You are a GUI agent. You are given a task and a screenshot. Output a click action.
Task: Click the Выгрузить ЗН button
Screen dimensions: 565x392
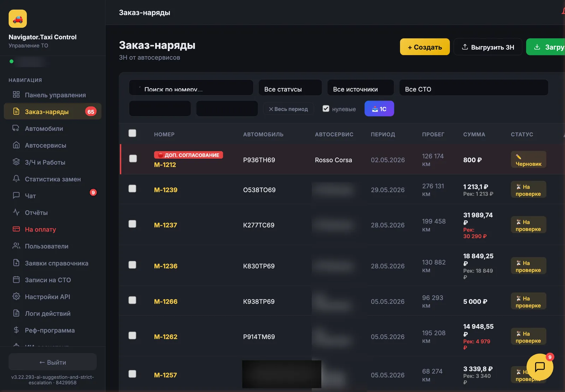(488, 47)
